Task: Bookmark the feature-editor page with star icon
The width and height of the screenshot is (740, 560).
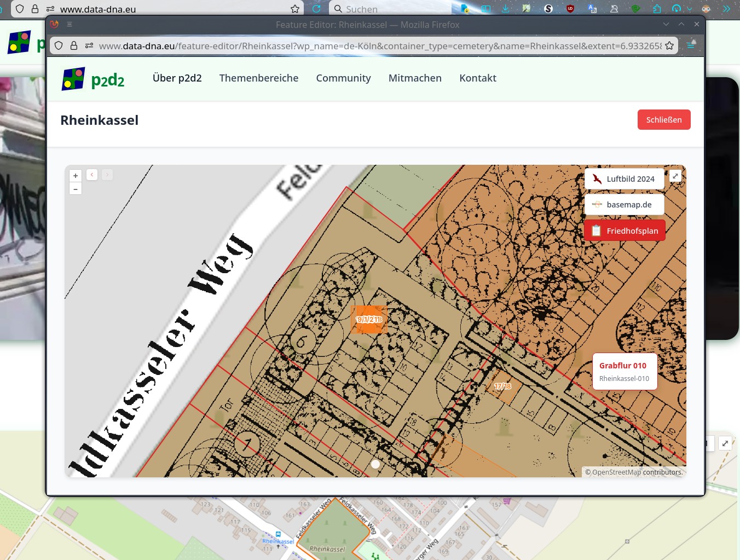Action: 669,46
